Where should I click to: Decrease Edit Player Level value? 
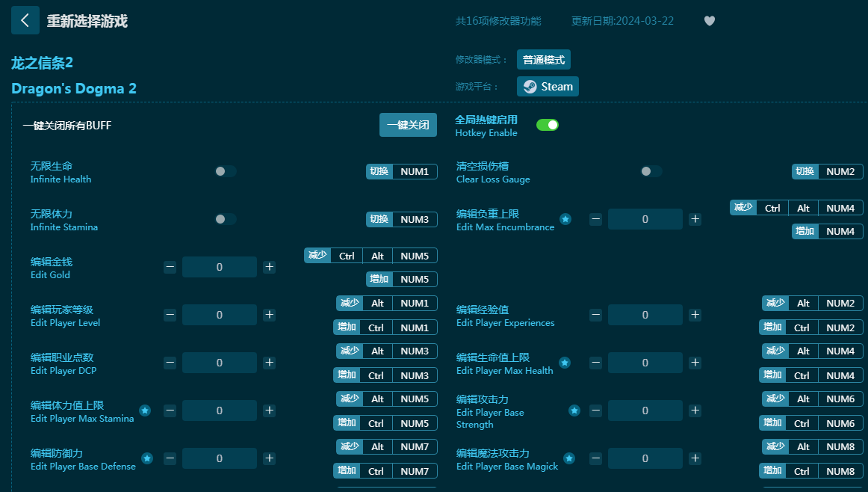pos(170,315)
